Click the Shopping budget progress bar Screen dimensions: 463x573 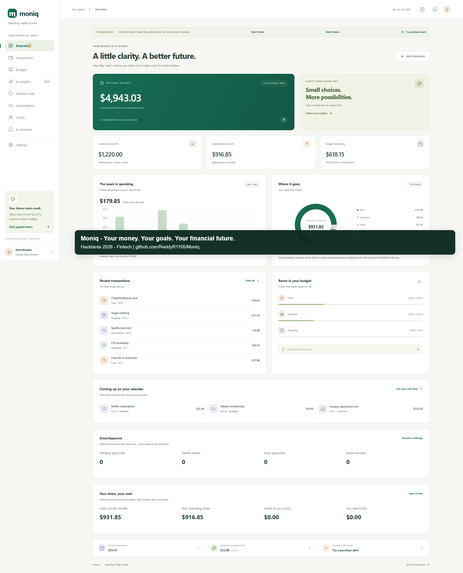click(x=350, y=337)
